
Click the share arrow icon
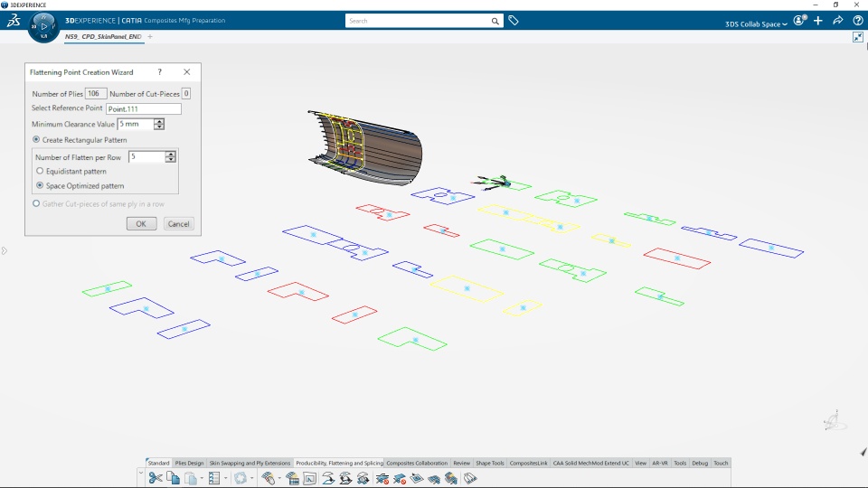tap(837, 21)
